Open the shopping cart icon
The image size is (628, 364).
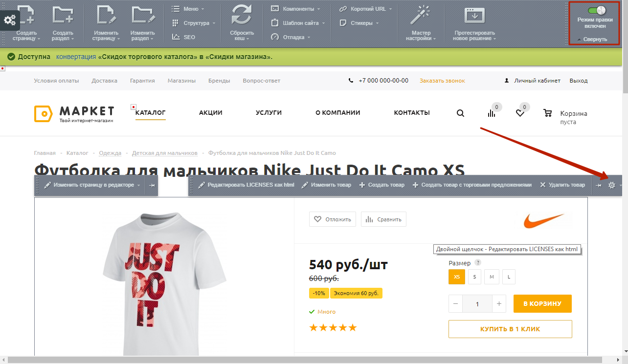coord(548,113)
